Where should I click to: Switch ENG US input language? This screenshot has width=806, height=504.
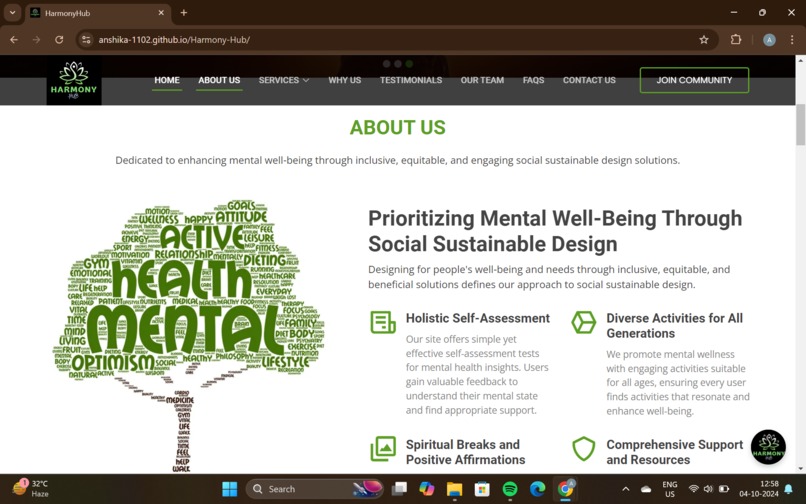click(x=669, y=489)
